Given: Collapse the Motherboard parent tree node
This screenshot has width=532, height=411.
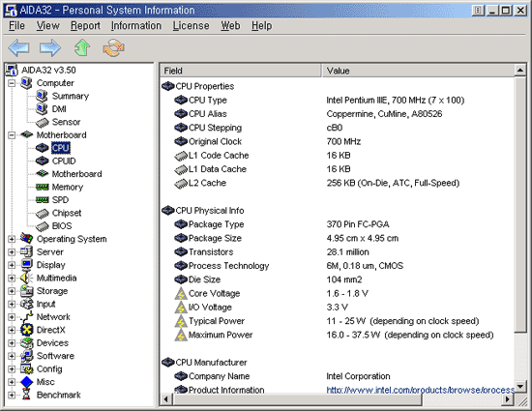Looking at the screenshot, I should pyautogui.click(x=12, y=135).
